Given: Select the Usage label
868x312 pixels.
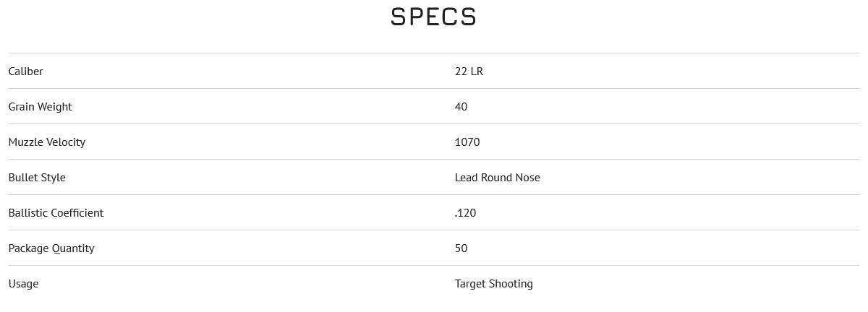Looking at the screenshot, I should (23, 284).
